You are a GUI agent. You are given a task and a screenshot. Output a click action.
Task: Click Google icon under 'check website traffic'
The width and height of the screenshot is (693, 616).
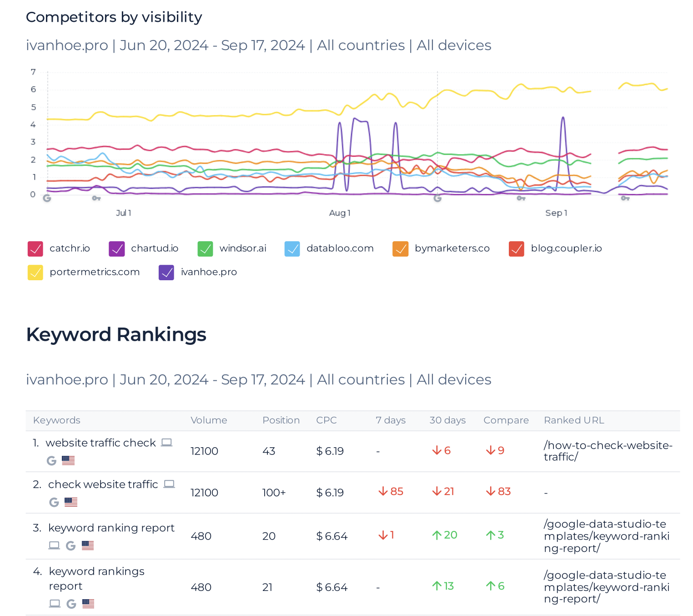[54, 502]
